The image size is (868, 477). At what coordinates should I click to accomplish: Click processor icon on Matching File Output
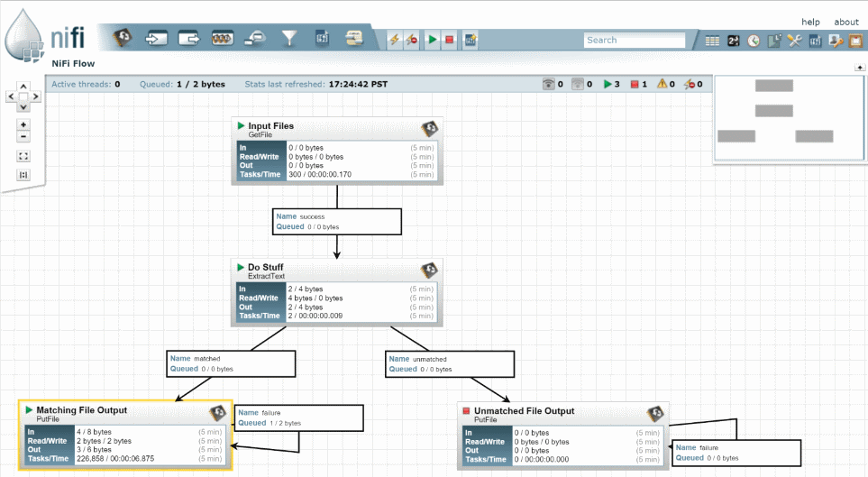pyautogui.click(x=218, y=413)
